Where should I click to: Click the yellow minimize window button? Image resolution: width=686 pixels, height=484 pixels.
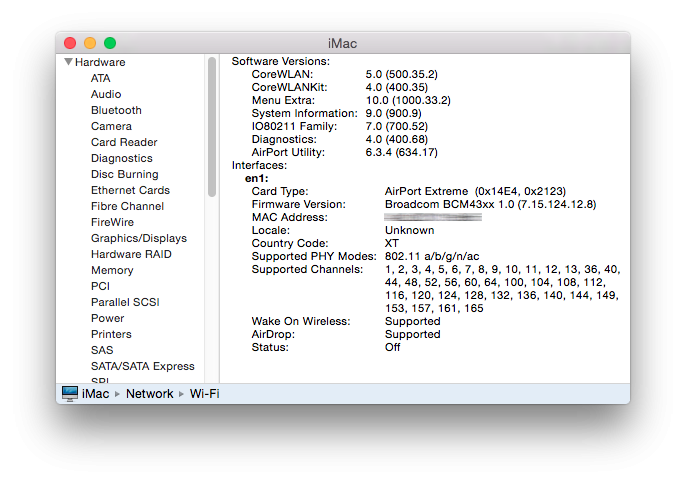(x=90, y=43)
